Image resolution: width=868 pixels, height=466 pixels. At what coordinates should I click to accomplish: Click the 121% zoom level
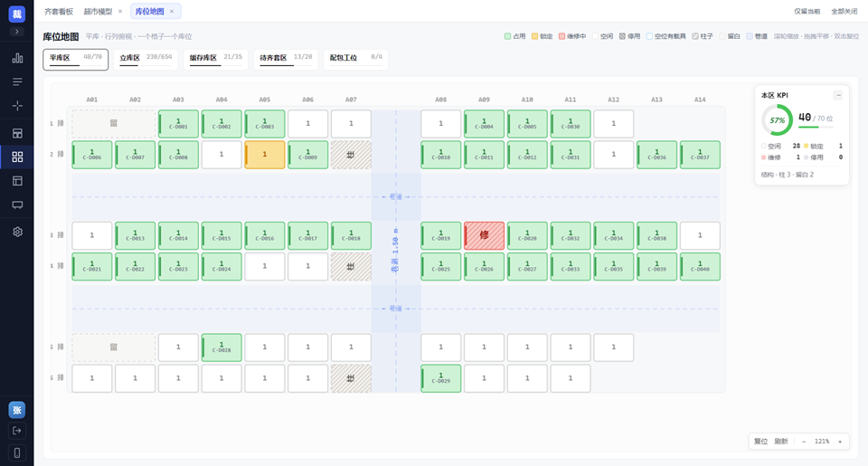822,442
